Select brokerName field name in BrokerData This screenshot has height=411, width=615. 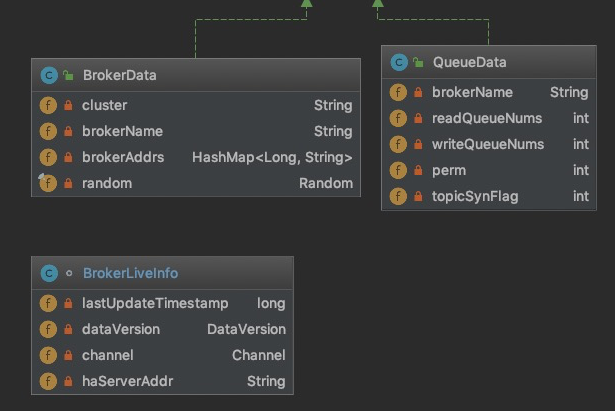click(x=122, y=131)
